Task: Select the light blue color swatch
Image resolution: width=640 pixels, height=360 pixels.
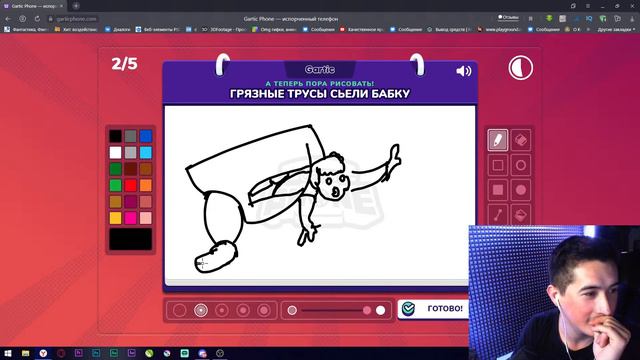Action: [x=146, y=153]
